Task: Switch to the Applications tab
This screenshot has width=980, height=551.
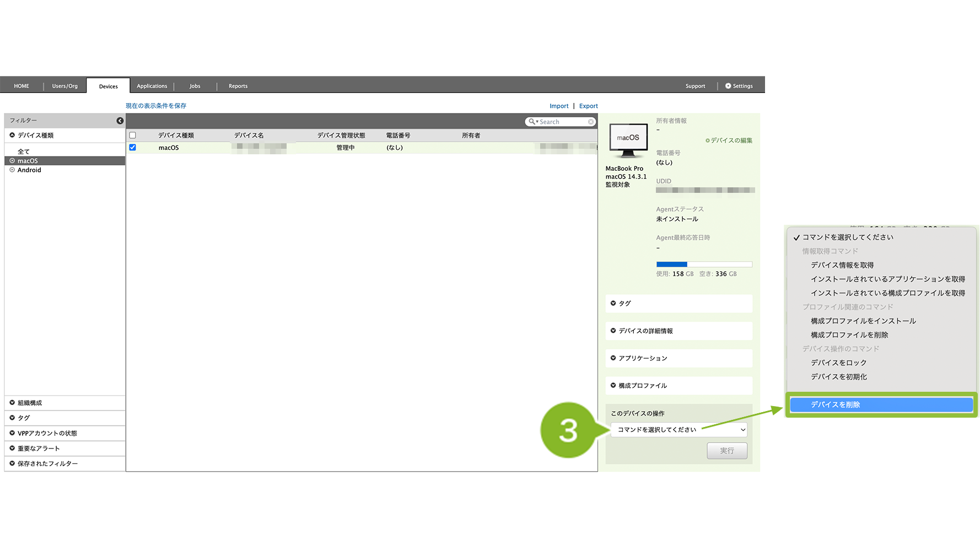Action: 152,86
